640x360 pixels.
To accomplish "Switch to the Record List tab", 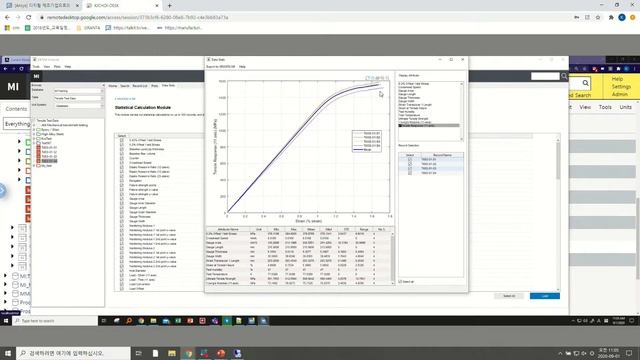I will click(x=140, y=86).
